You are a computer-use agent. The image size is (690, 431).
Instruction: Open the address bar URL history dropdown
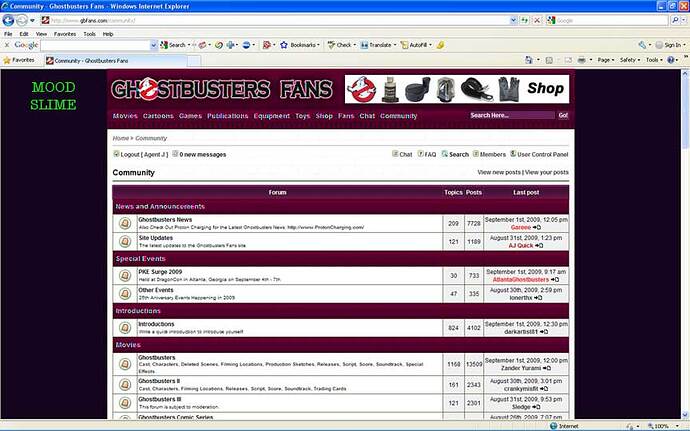pyautogui.click(x=513, y=20)
